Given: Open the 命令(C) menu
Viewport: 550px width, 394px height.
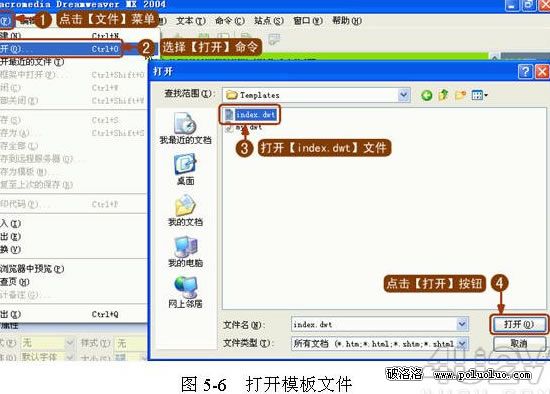Looking at the screenshot, I should [x=230, y=21].
